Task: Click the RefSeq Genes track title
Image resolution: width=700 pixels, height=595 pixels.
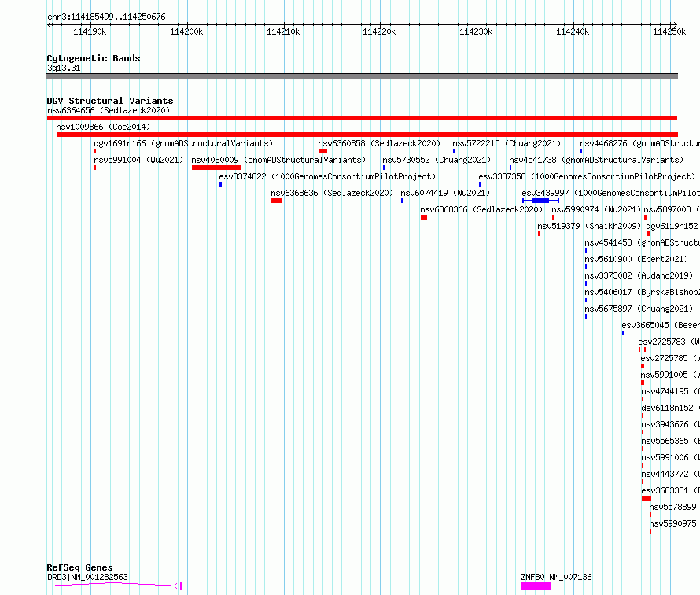Action: pos(79,567)
